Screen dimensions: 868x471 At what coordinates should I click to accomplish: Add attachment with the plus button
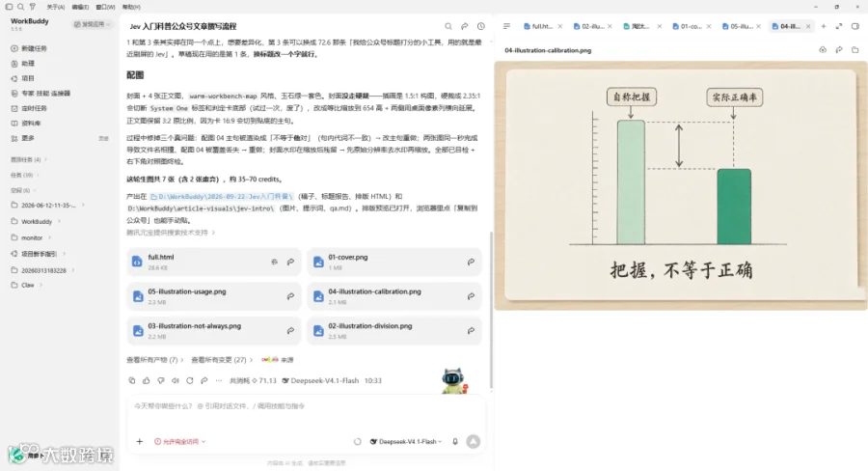[x=140, y=442]
